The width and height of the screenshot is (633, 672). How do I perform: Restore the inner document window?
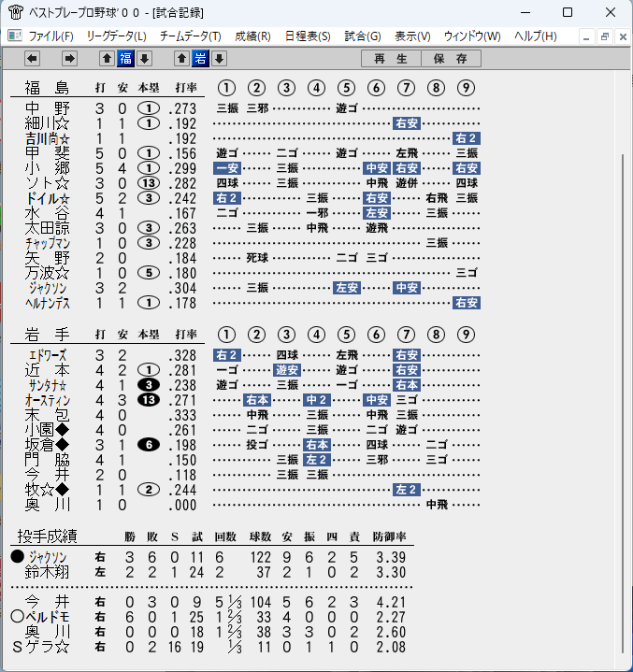(x=605, y=36)
